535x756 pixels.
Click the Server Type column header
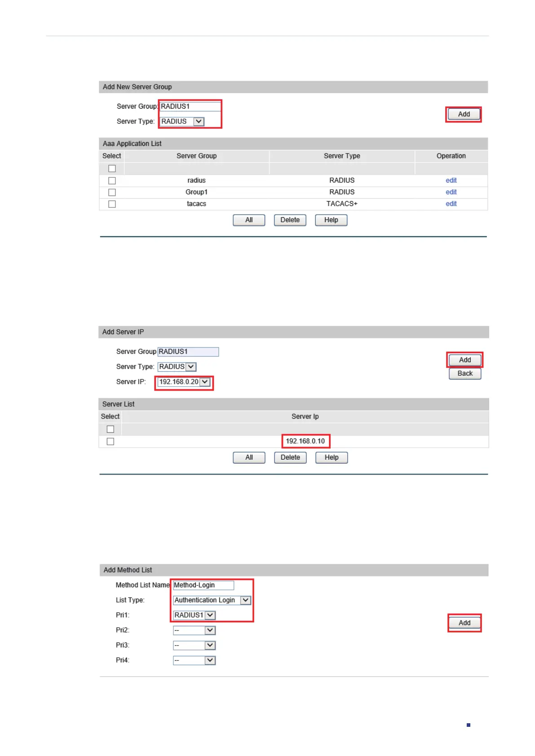pyautogui.click(x=342, y=156)
